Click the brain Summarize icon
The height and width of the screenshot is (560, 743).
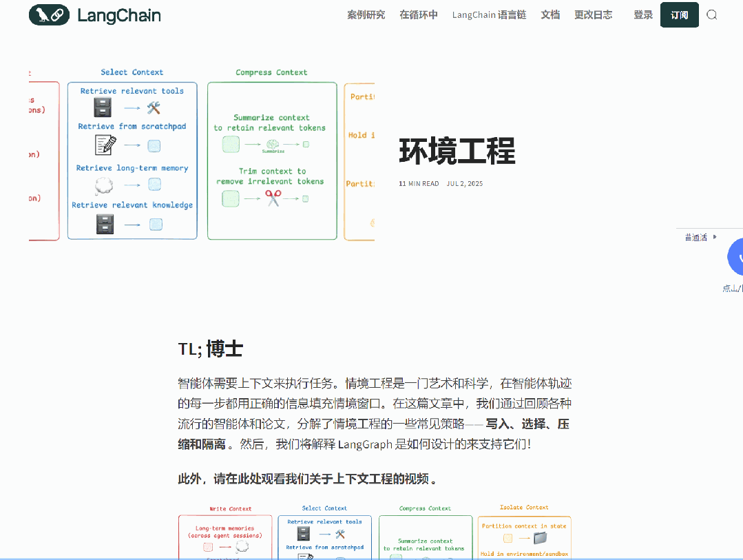[273, 144]
